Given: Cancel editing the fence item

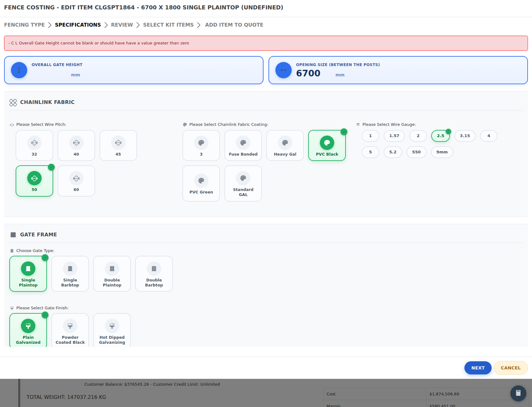Looking at the screenshot, I should point(511,368).
